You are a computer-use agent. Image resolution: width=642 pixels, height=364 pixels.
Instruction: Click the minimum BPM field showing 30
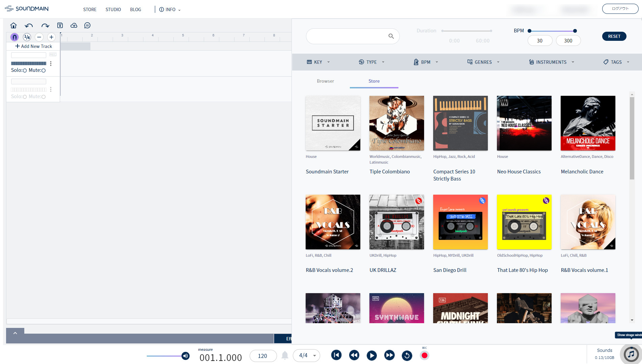(x=540, y=40)
